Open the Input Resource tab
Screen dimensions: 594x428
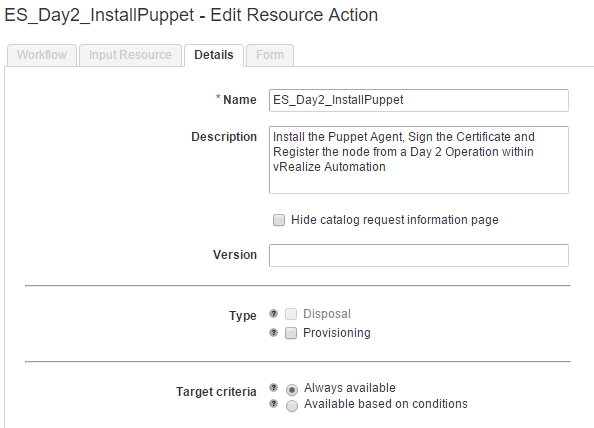(x=130, y=55)
